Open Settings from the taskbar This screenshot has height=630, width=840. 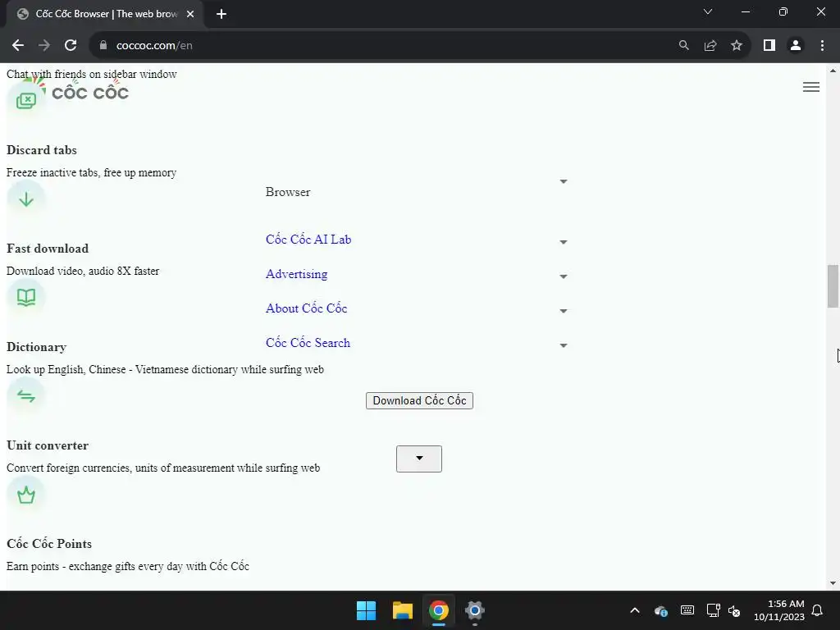(x=475, y=610)
